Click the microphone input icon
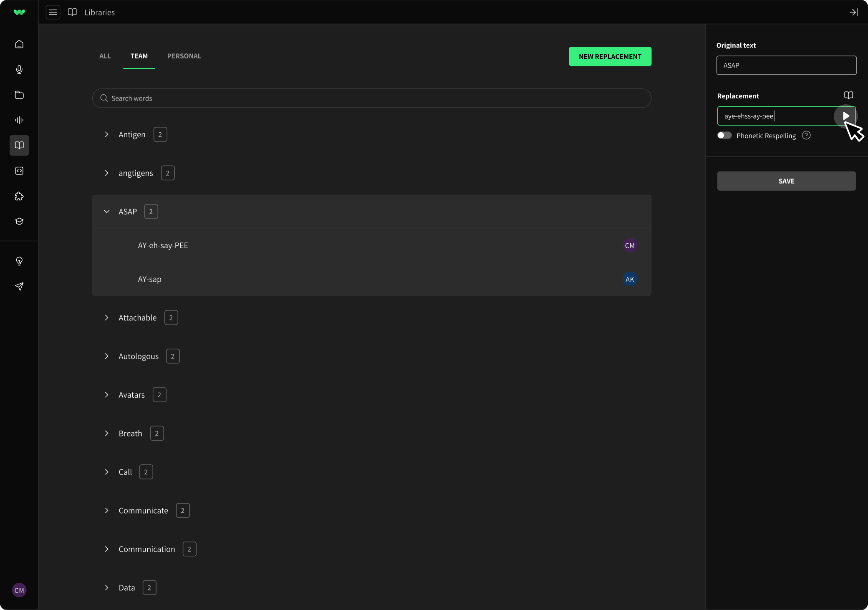 pyautogui.click(x=19, y=70)
